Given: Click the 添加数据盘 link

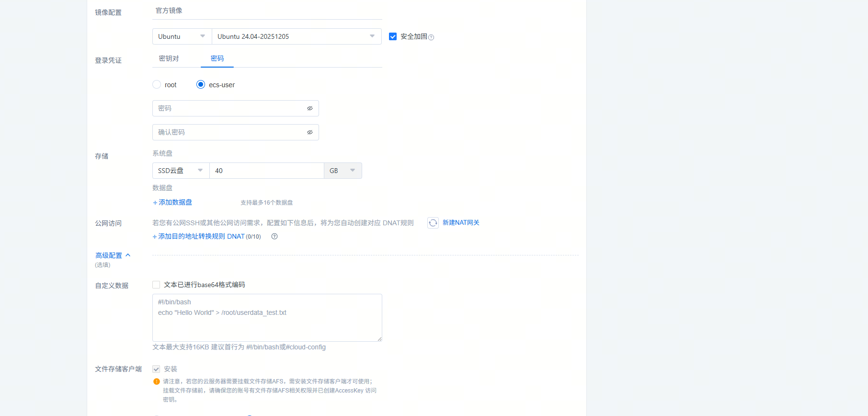Looking at the screenshot, I should click(x=172, y=202).
